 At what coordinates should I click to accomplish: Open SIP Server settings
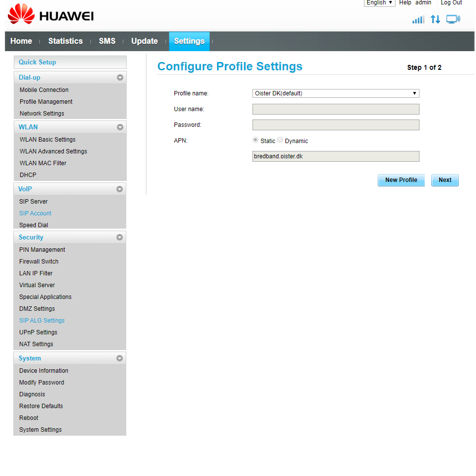[x=33, y=202]
